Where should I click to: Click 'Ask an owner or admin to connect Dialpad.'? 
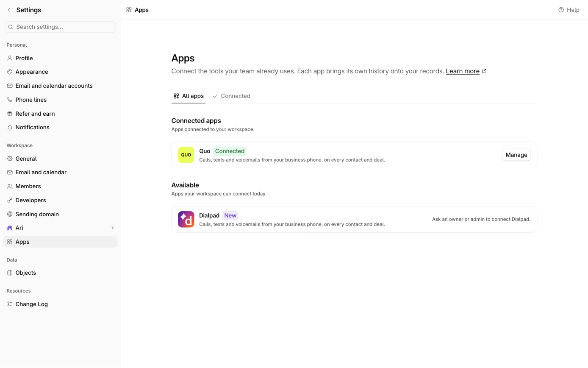pyautogui.click(x=481, y=219)
